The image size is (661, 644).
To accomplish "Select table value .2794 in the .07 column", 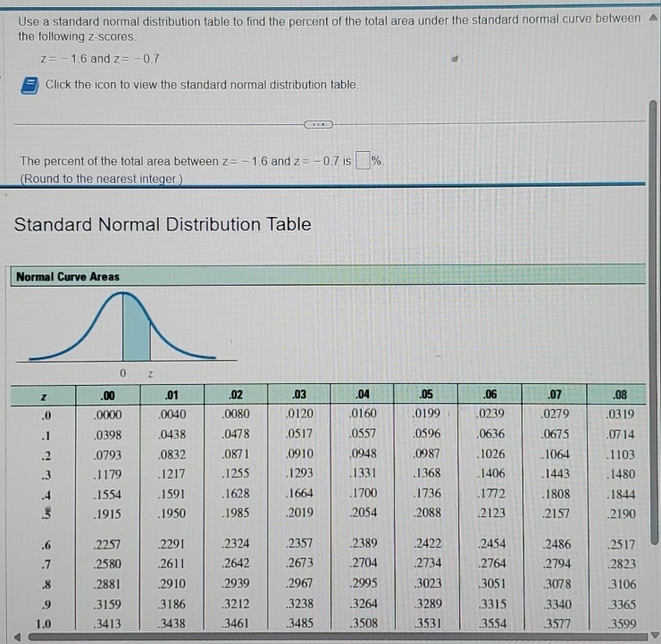I will 556,564.
